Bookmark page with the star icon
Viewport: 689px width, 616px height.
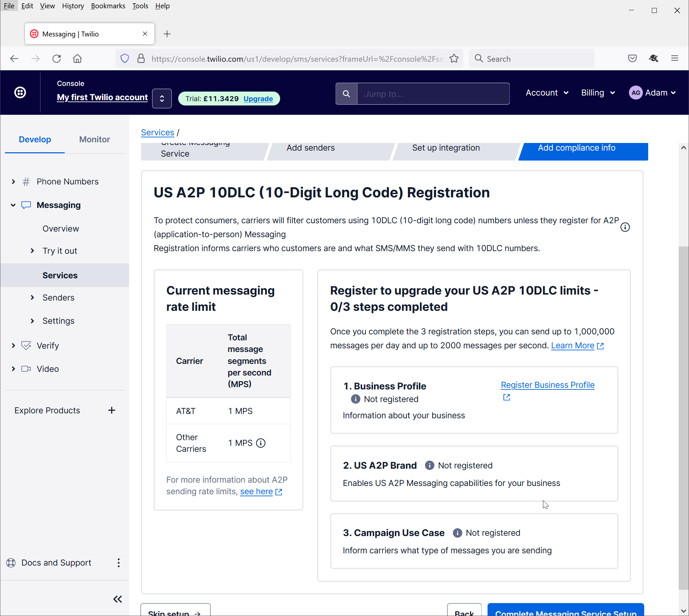pyautogui.click(x=454, y=59)
